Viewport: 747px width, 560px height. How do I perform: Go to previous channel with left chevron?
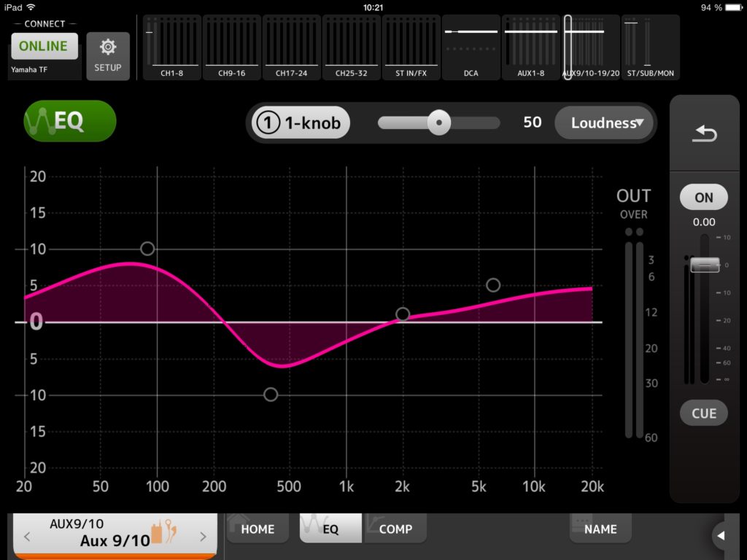point(27,537)
